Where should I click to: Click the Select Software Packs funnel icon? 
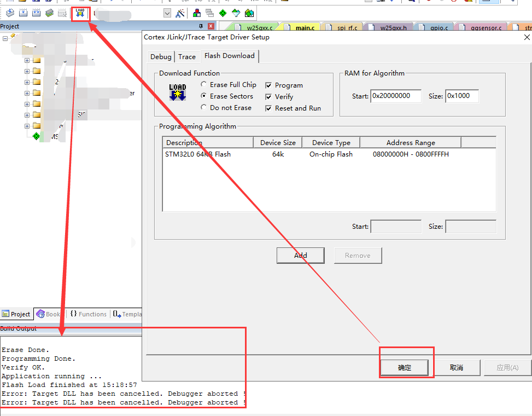[236, 13]
